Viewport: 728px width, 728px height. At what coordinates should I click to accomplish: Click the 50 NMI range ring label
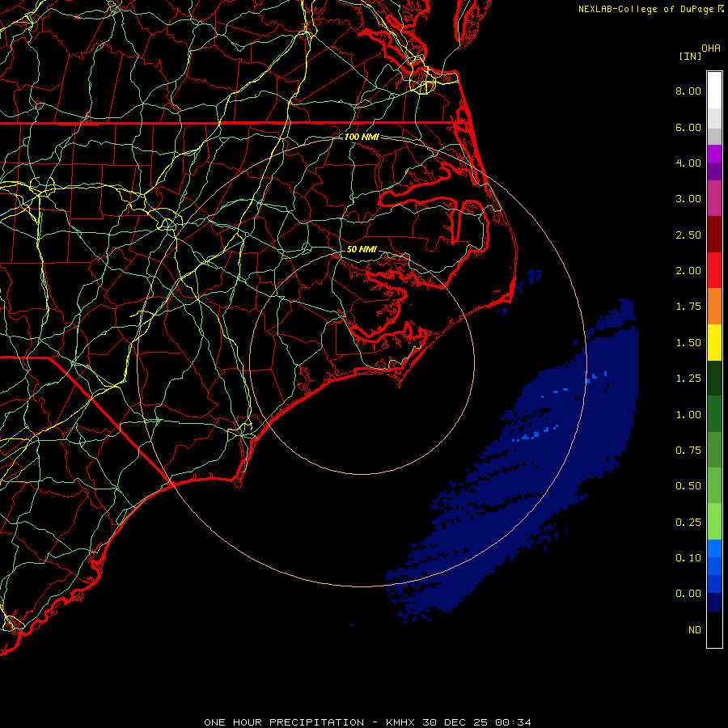point(362,249)
